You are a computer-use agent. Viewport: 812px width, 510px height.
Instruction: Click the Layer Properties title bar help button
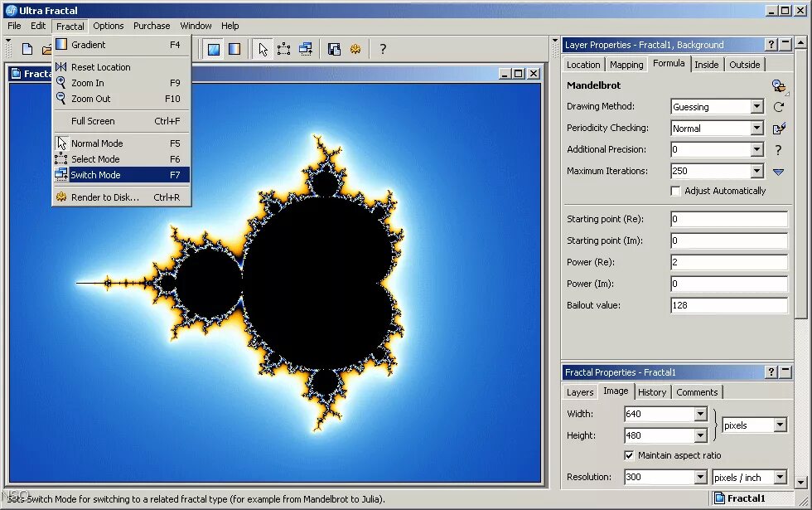771,45
